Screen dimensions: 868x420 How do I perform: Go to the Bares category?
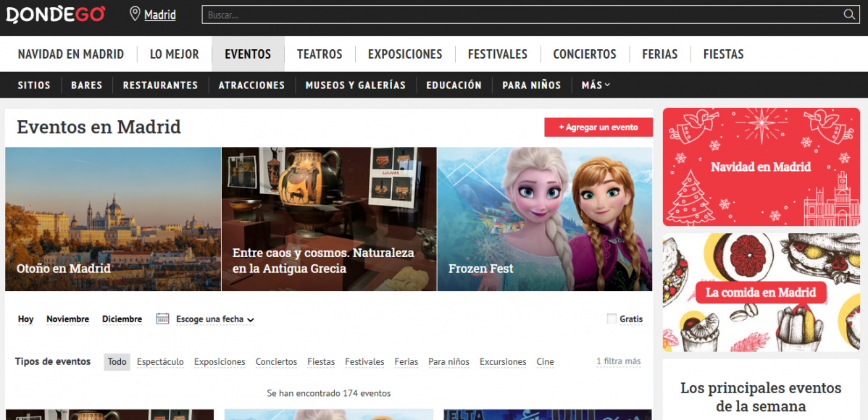pyautogui.click(x=86, y=85)
